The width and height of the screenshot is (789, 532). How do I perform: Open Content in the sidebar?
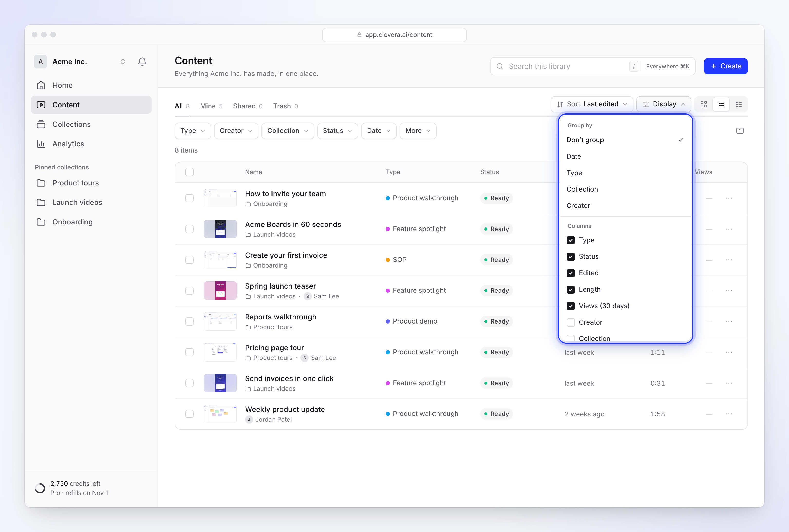91,105
